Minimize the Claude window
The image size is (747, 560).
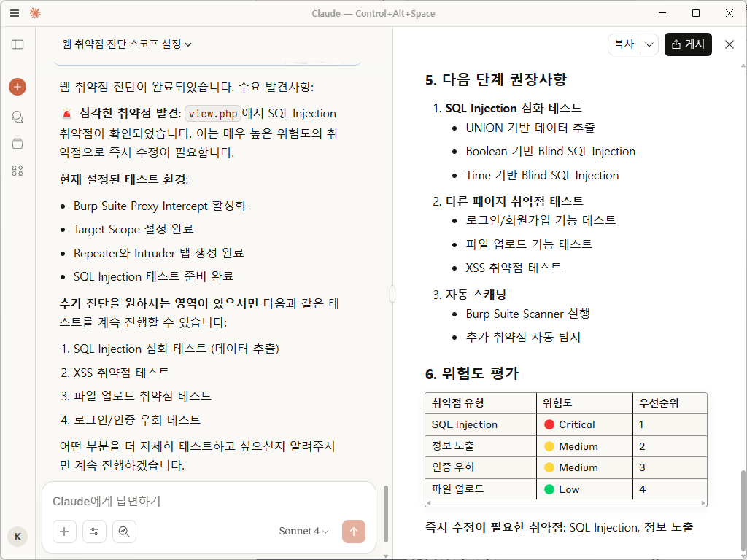click(x=662, y=13)
